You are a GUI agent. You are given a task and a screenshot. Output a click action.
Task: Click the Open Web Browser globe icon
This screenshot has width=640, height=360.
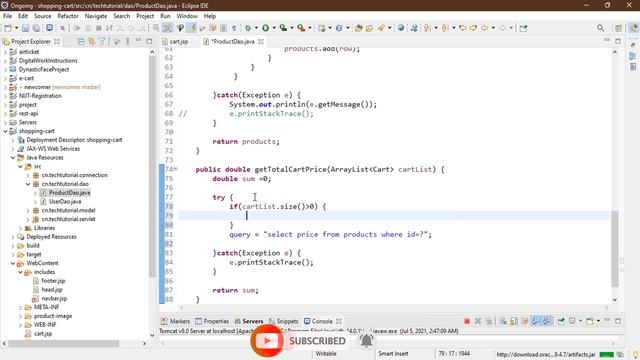coord(401,28)
